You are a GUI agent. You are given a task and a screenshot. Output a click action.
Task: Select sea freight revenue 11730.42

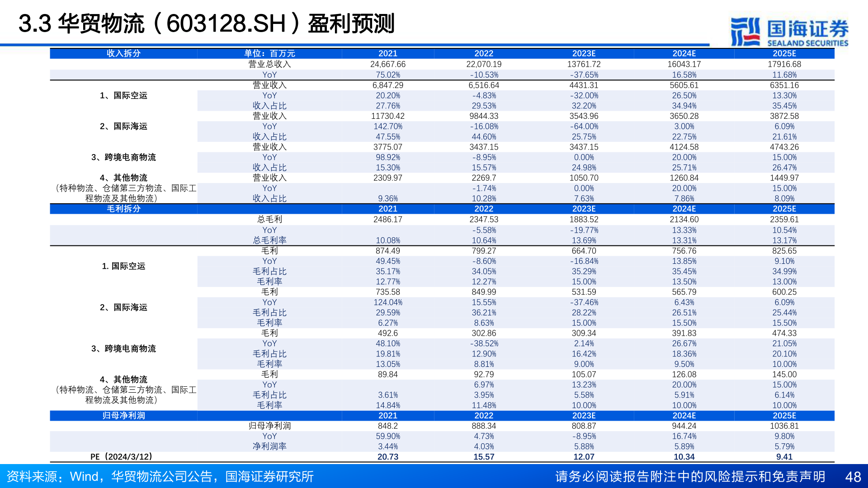tap(388, 116)
